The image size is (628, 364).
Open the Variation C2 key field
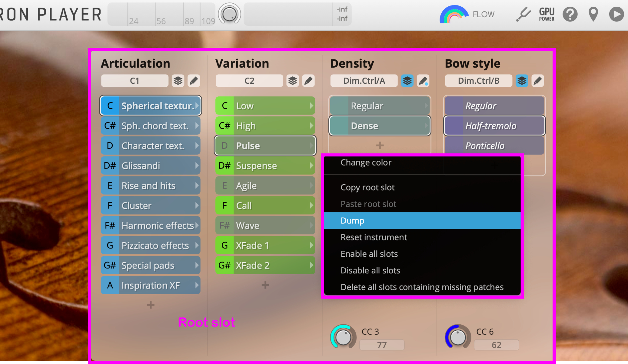pyautogui.click(x=249, y=81)
